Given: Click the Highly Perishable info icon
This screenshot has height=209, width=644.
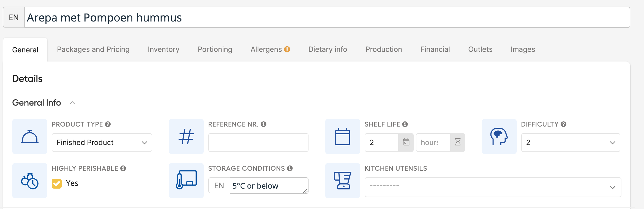Looking at the screenshot, I should pos(123,168).
